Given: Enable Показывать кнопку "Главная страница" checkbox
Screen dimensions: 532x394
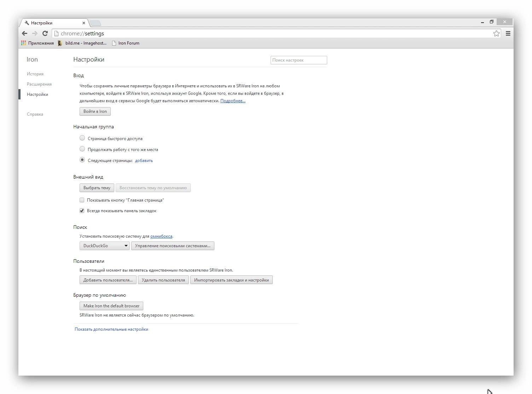Looking at the screenshot, I should tap(82, 200).
